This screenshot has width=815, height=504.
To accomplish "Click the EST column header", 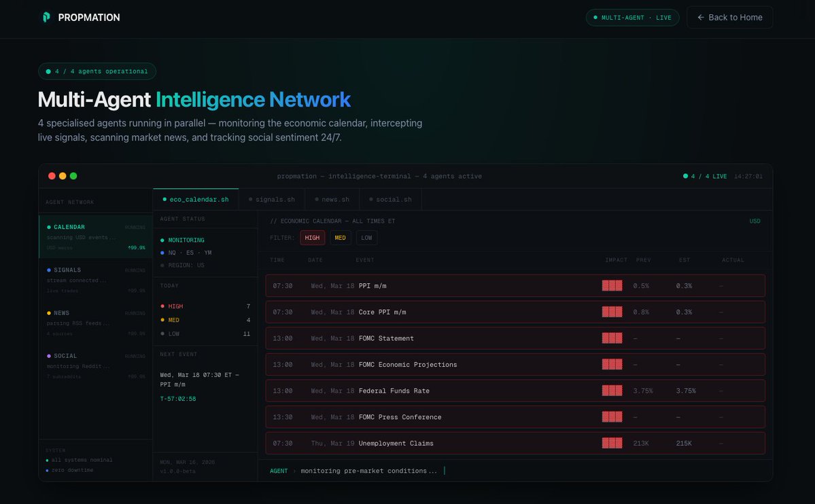I will (684, 259).
